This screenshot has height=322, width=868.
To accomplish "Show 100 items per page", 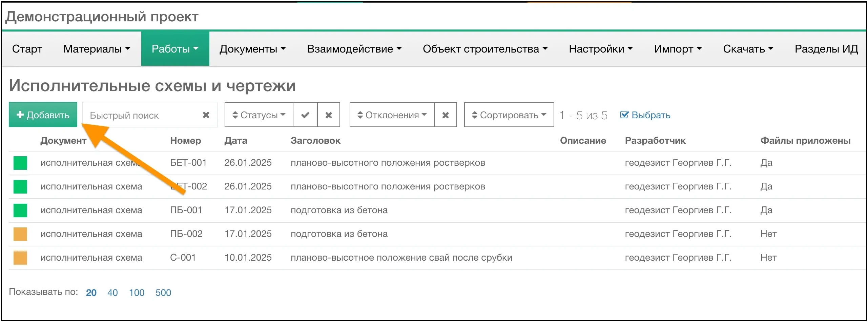I will 136,292.
